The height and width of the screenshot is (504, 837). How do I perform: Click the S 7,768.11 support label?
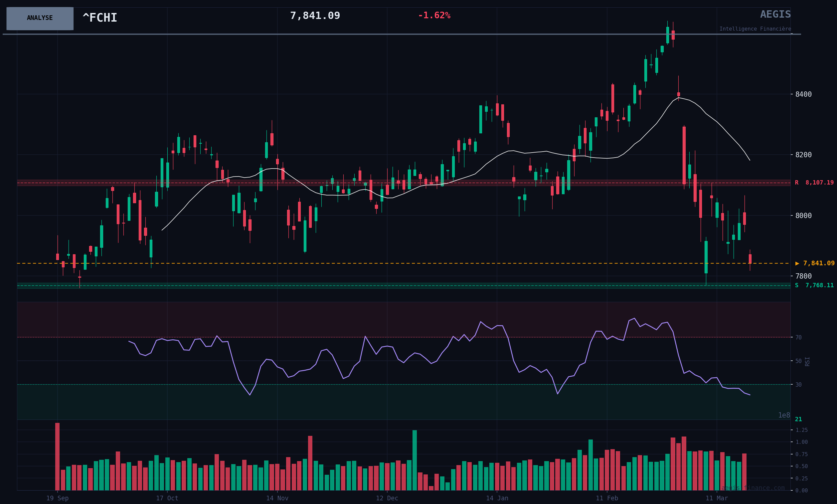[814, 286]
